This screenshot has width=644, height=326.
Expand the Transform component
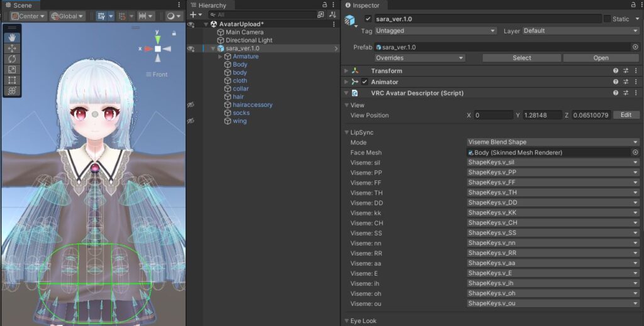tap(346, 71)
